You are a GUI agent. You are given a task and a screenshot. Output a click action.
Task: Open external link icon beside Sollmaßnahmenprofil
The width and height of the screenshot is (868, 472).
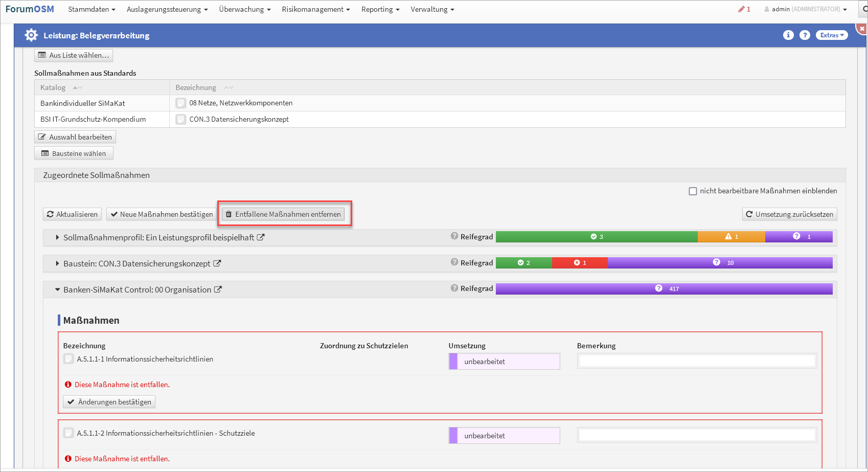point(261,237)
